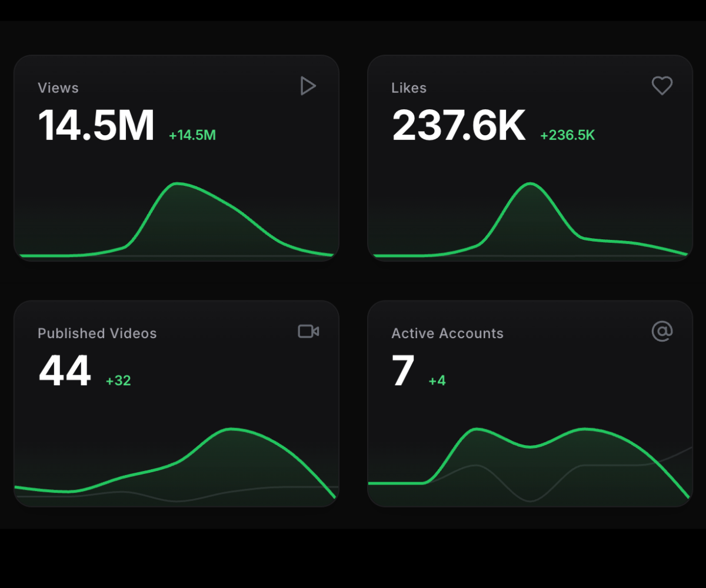Screen dimensions: 706x588
Task: Select the Views card title
Action: 58,88
